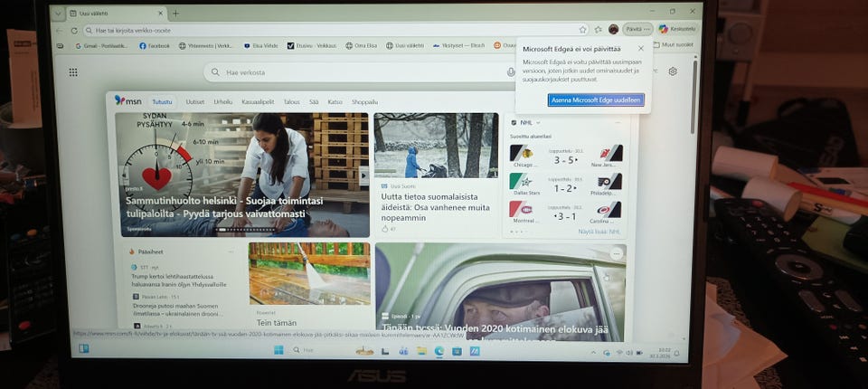Open Microsoft Store from taskbar
Screen dimensions: 868x389
coord(457,351)
